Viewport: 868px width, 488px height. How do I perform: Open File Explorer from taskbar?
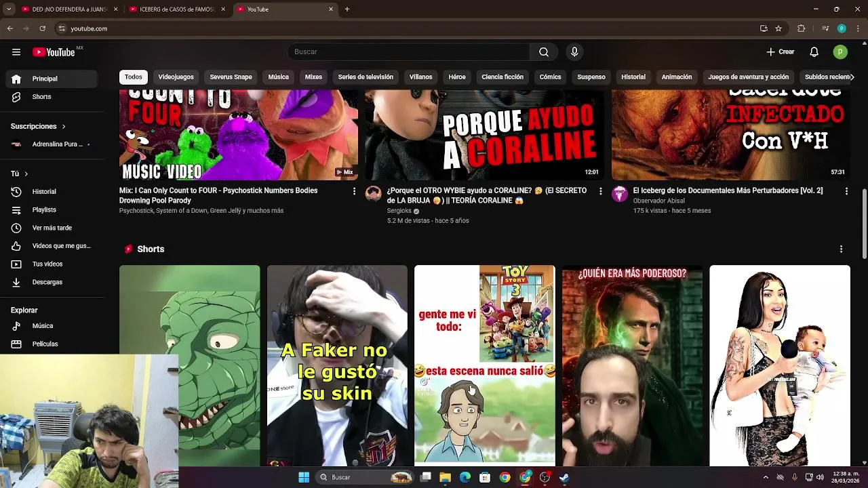446,477
